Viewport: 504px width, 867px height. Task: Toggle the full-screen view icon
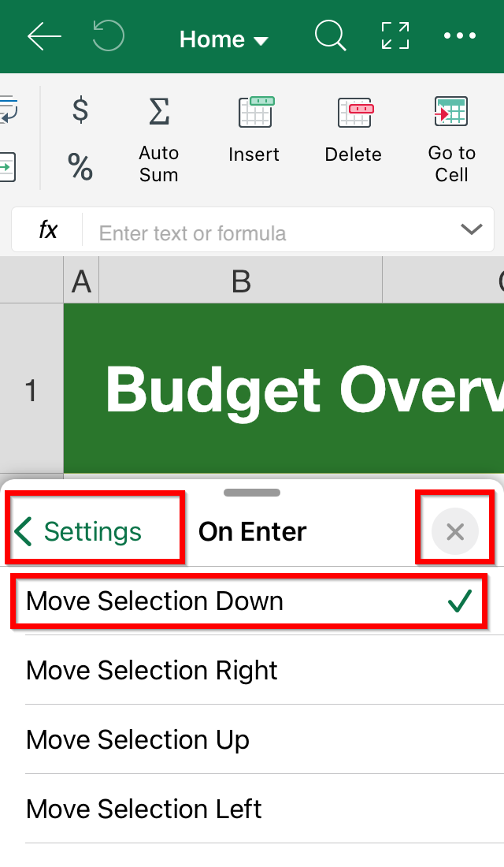click(x=395, y=36)
